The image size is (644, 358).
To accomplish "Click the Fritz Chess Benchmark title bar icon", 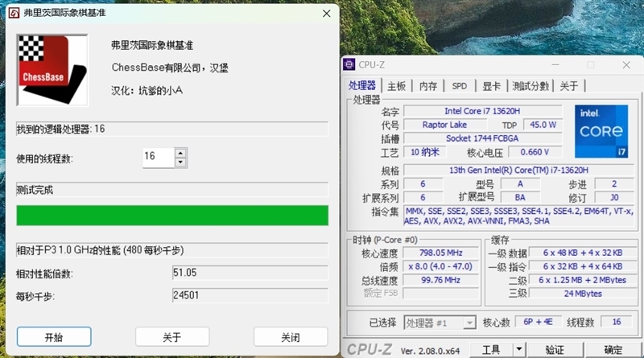I will tap(14, 13).
